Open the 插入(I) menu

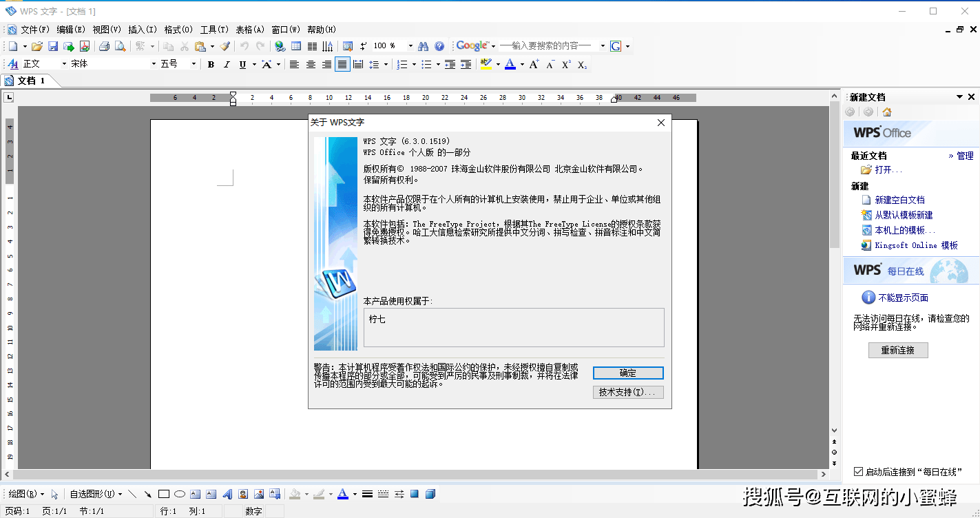(143, 30)
